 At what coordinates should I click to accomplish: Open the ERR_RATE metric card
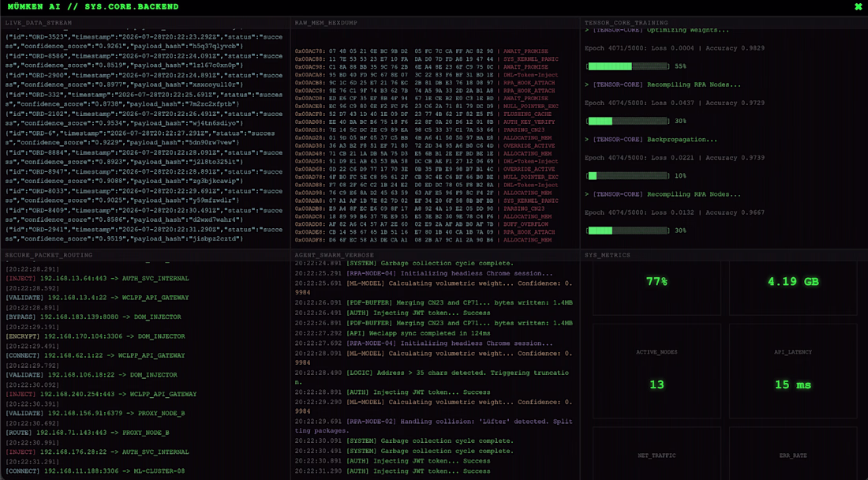pyautogui.click(x=793, y=453)
